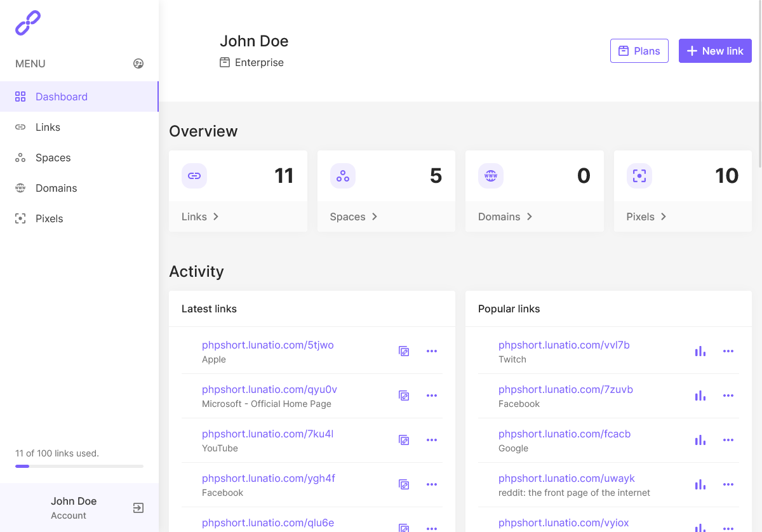Open link phpshort.lunatio.com/vyiox
The width and height of the screenshot is (762, 532).
[x=564, y=523]
